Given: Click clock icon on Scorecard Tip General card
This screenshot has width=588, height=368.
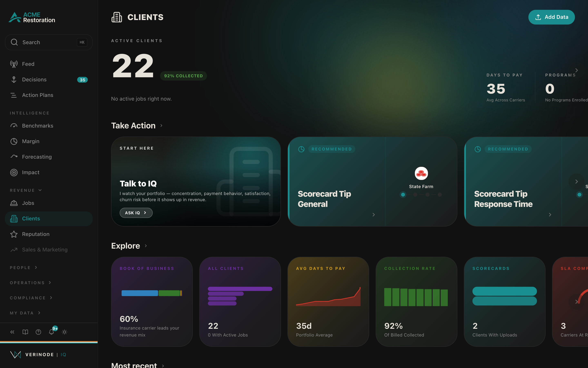Looking at the screenshot, I should [301, 149].
